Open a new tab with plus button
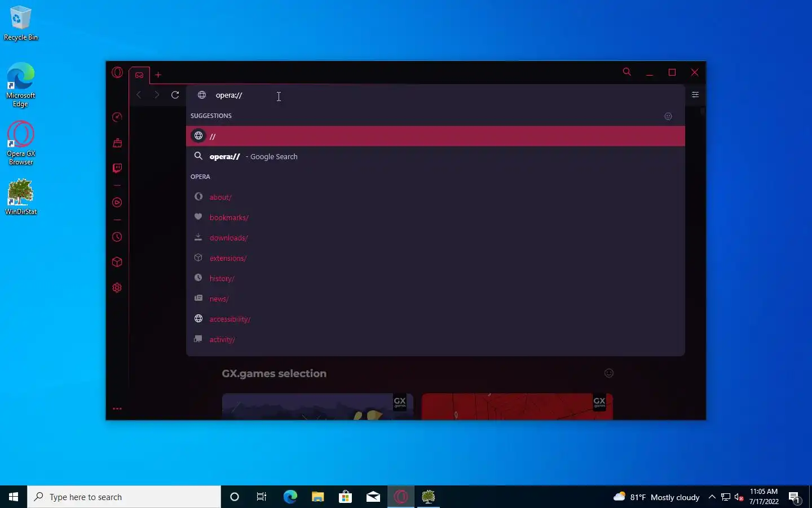This screenshot has width=812, height=508. [x=158, y=75]
